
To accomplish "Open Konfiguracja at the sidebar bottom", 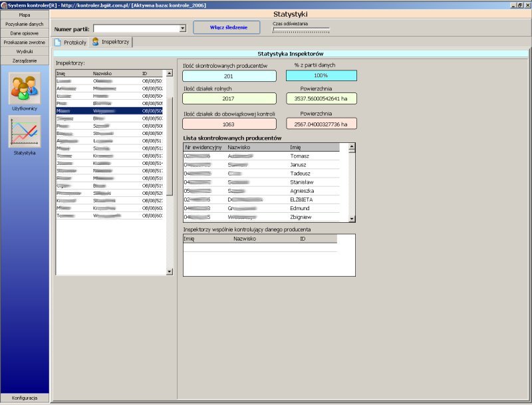I will (x=25, y=398).
